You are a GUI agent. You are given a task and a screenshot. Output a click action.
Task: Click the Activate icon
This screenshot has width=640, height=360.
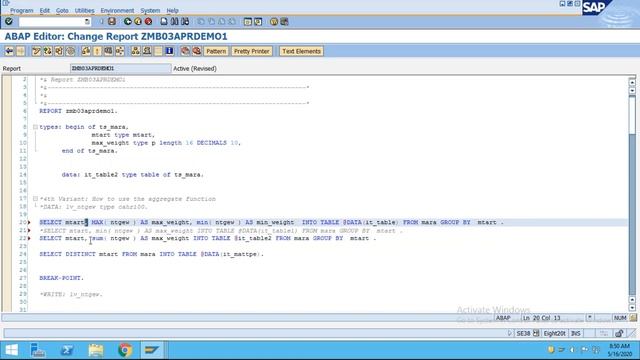coord(97,51)
